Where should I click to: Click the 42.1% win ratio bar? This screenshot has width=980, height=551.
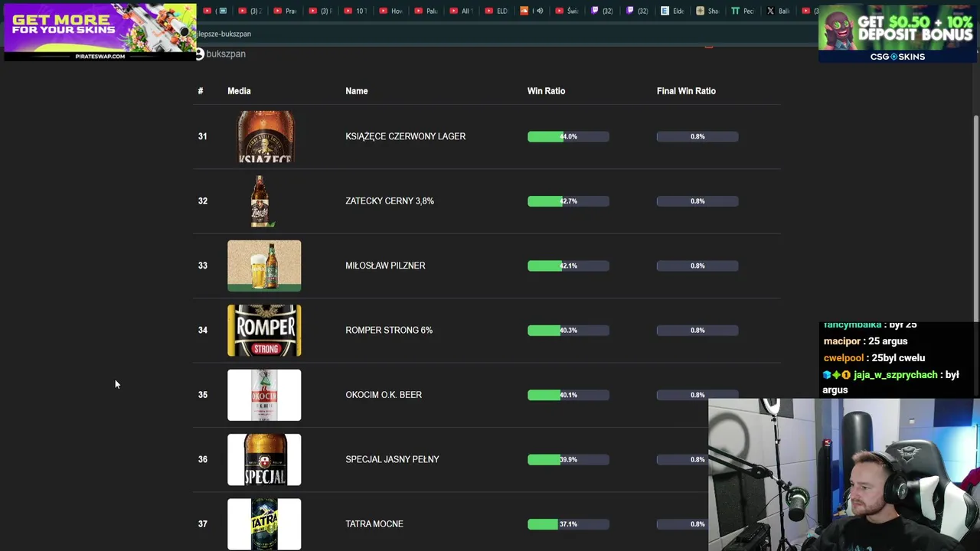coord(568,266)
